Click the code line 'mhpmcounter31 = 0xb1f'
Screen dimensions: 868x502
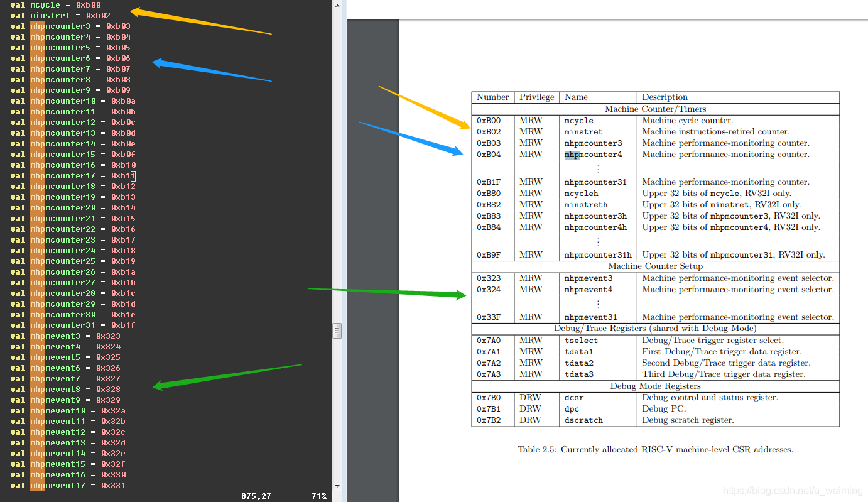coord(83,325)
